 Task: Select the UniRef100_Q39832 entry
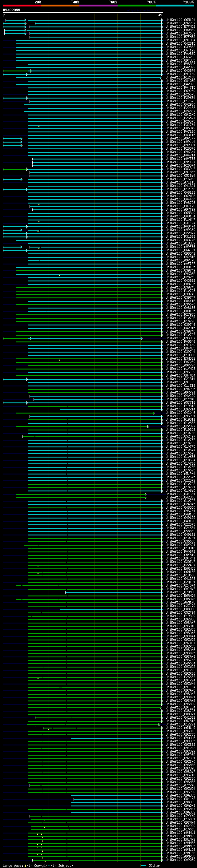click(x=180, y=47)
